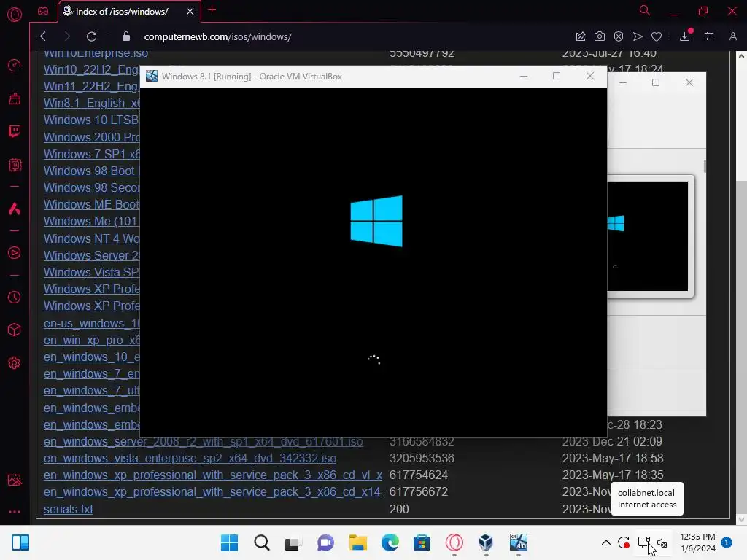The image size is (747, 560).
Task: Open the gallery image icon in sidebar
Action: click(15, 480)
